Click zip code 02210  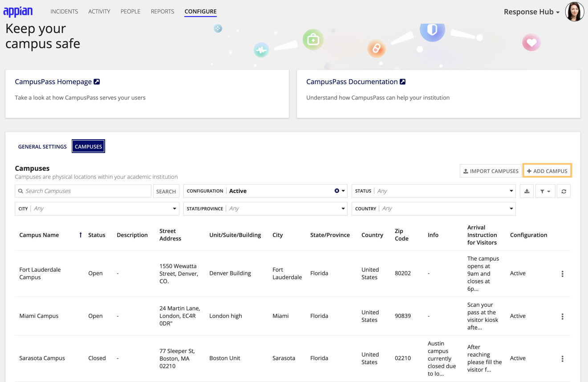pos(403,358)
